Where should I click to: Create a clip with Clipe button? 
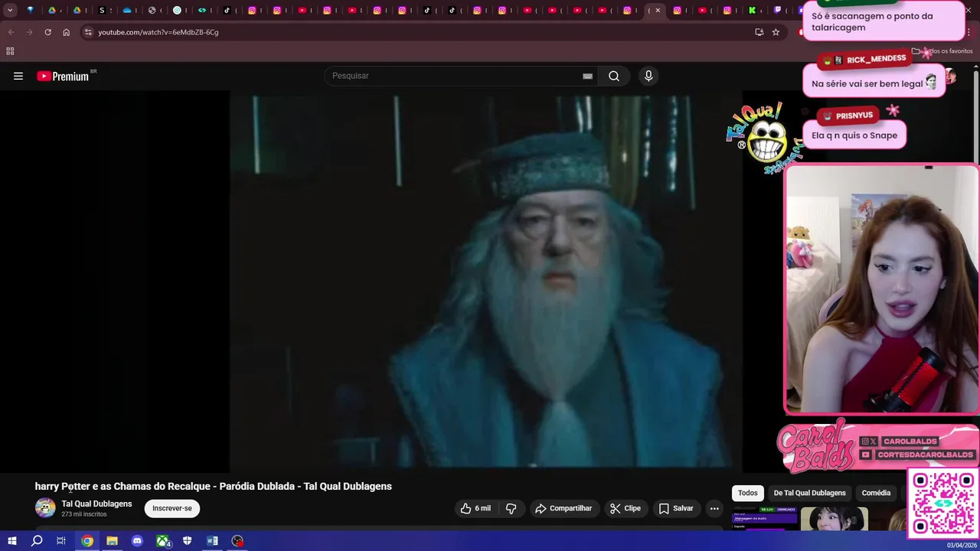tap(625, 508)
